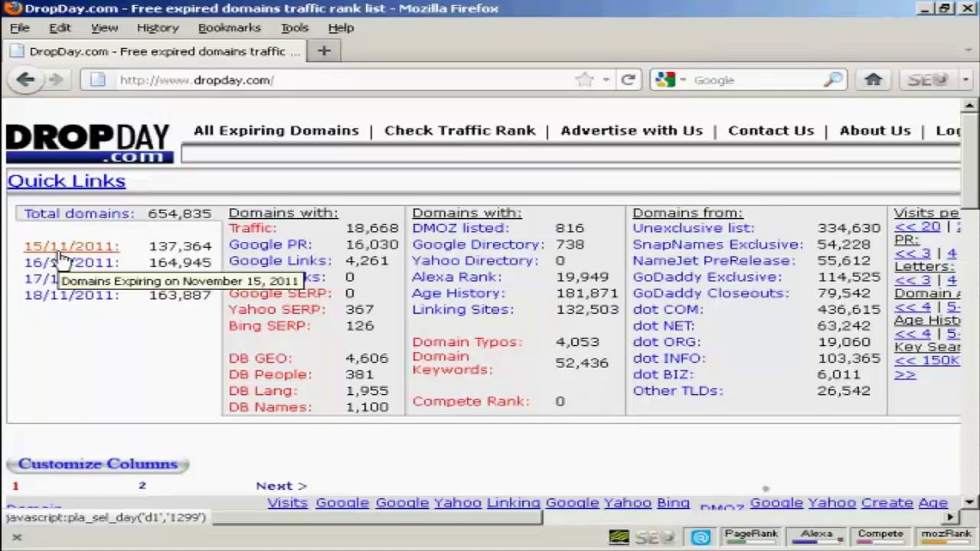Open the Help menu
The height and width of the screenshot is (551, 980).
point(341,28)
